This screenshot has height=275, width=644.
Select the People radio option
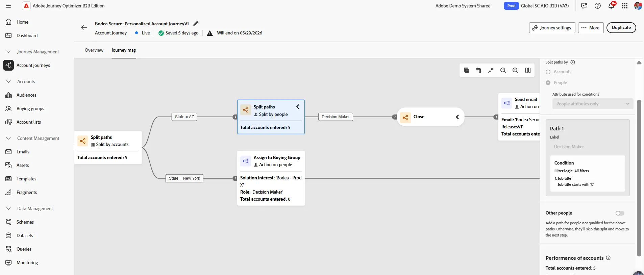tap(548, 83)
